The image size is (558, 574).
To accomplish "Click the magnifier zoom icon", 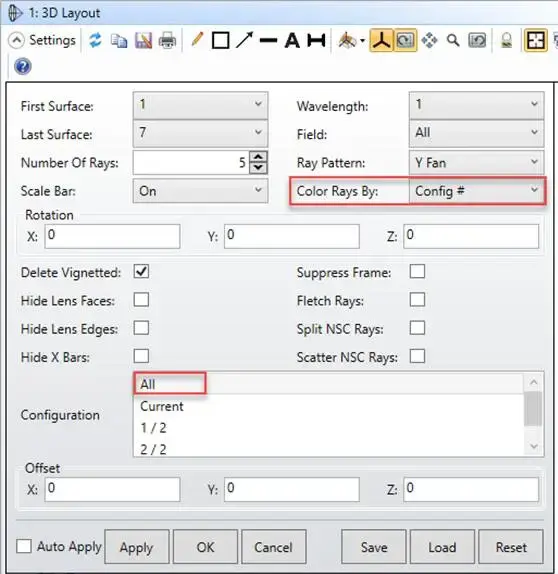I will coord(453,40).
